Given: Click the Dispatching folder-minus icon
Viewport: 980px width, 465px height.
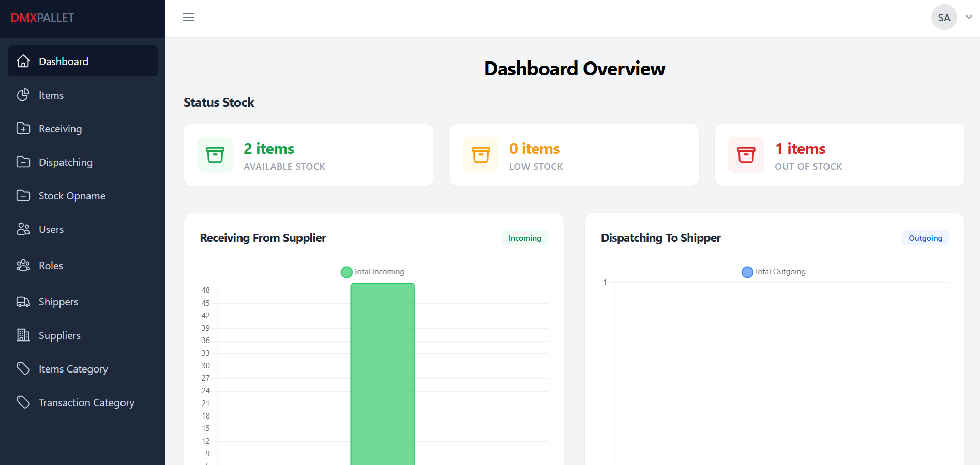Looking at the screenshot, I should (23, 162).
